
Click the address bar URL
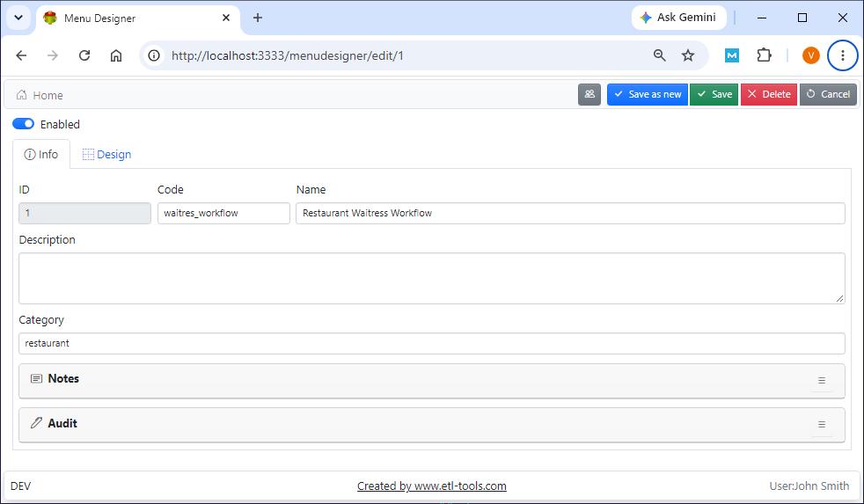(288, 55)
